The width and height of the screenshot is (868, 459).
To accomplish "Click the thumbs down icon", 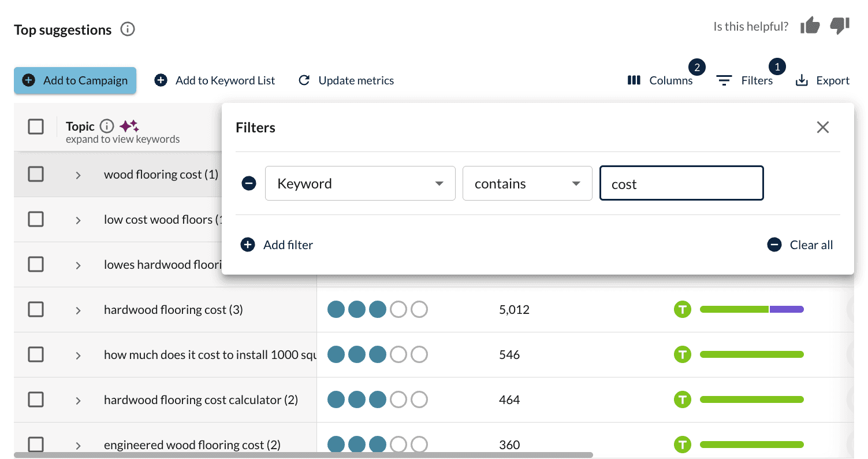I will point(840,26).
